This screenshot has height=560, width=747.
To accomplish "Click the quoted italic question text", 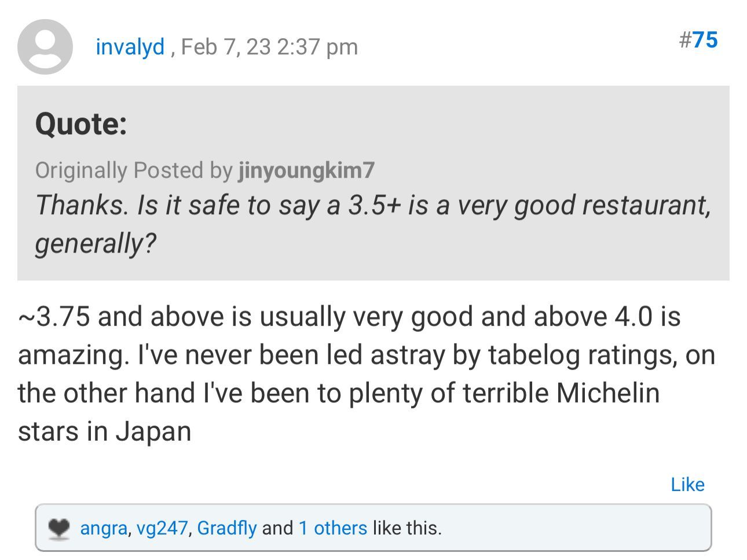I will pyautogui.click(x=373, y=206).
